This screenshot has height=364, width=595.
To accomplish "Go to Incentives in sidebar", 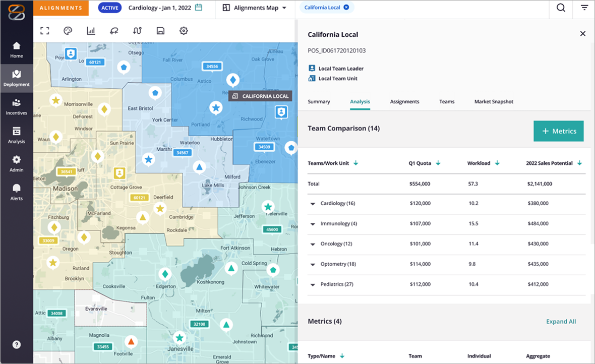I will click(x=17, y=106).
